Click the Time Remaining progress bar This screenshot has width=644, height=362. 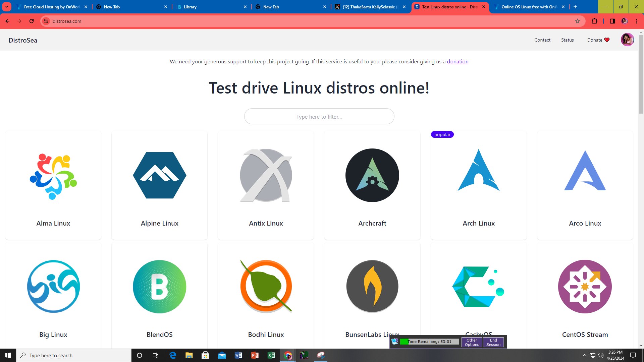(429, 342)
